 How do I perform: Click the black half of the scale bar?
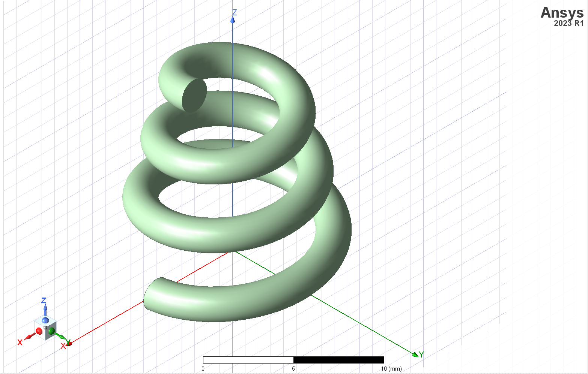coord(339,360)
